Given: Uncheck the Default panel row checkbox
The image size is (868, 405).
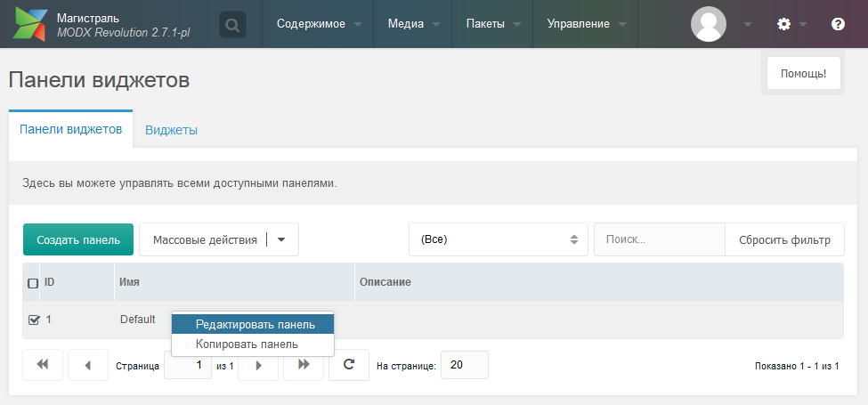Looking at the screenshot, I should coord(34,320).
